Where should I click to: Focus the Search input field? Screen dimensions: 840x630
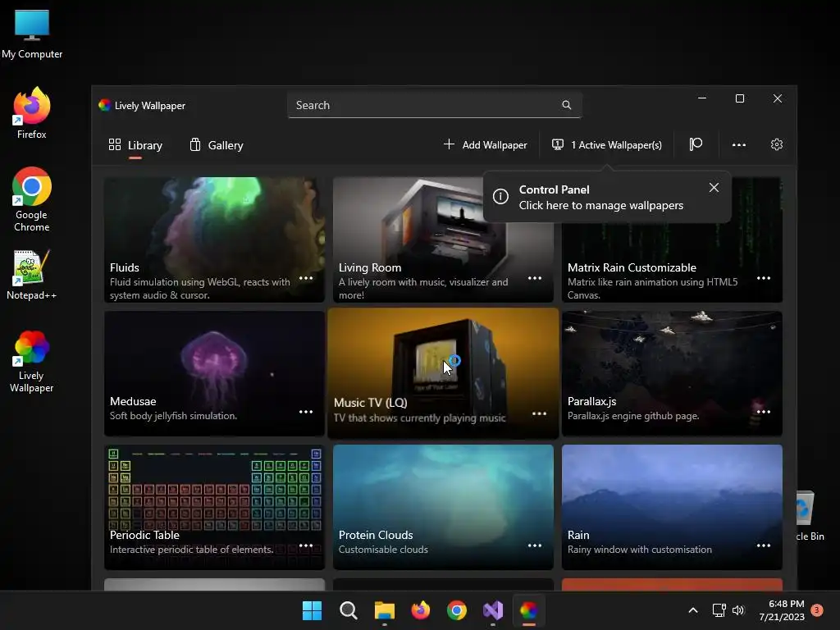pos(435,105)
